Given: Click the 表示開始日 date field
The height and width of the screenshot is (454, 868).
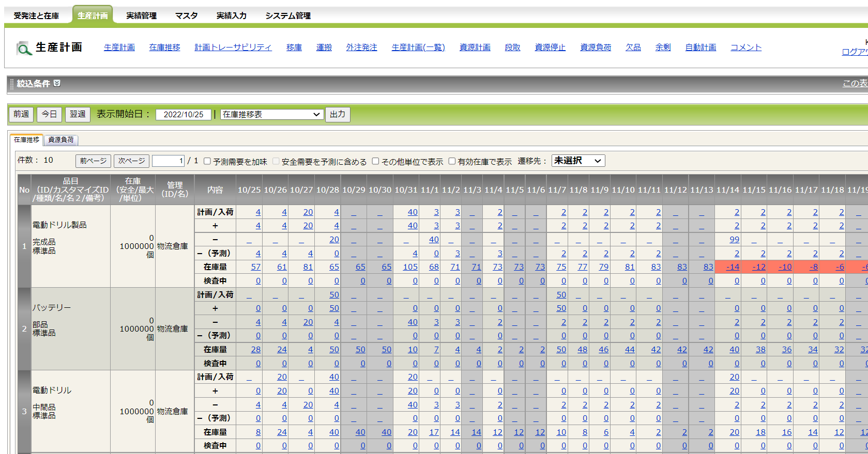Looking at the screenshot, I should point(184,115).
